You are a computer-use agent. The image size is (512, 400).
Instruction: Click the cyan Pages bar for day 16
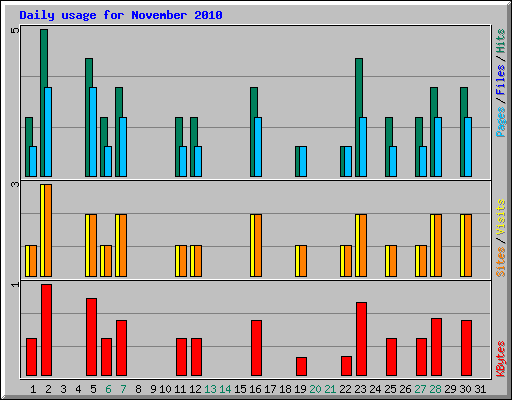tap(258, 147)
